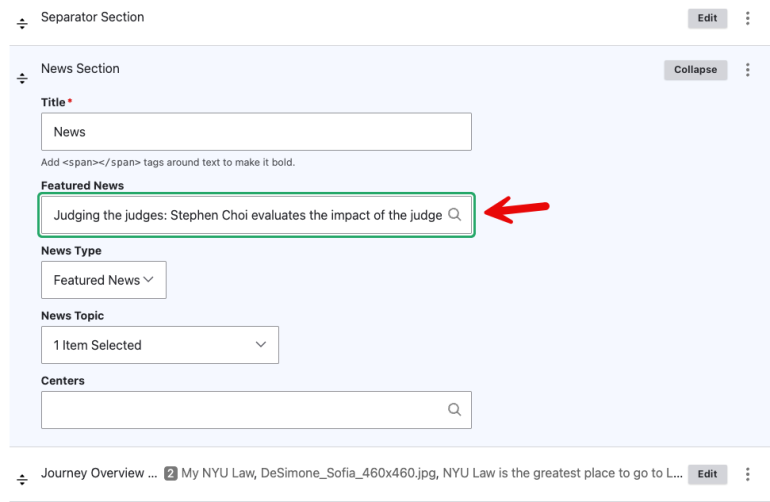Viewport: 770px width, 502px height.
Task: Open kebab menu for Separator Section
Action: point(747,18)
